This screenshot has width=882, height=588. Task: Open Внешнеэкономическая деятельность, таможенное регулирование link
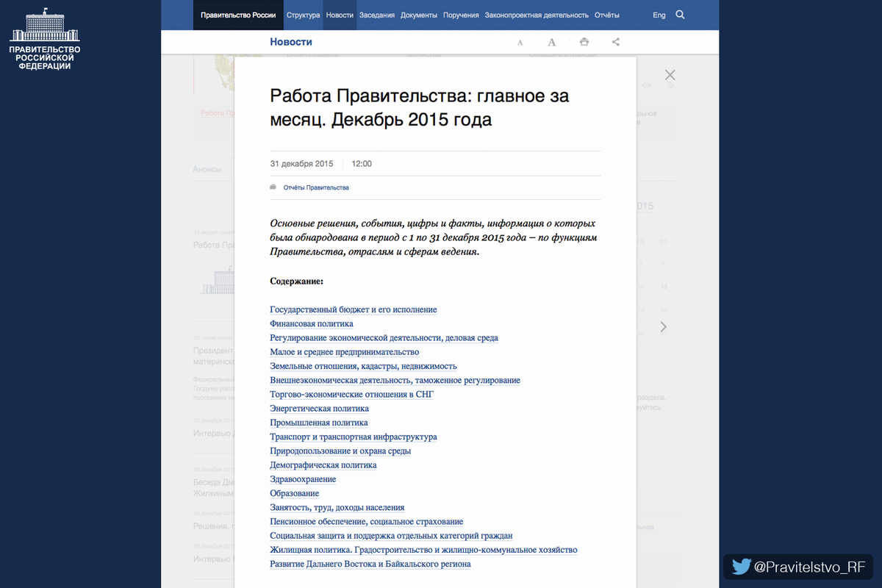click(x=395, y=381)
